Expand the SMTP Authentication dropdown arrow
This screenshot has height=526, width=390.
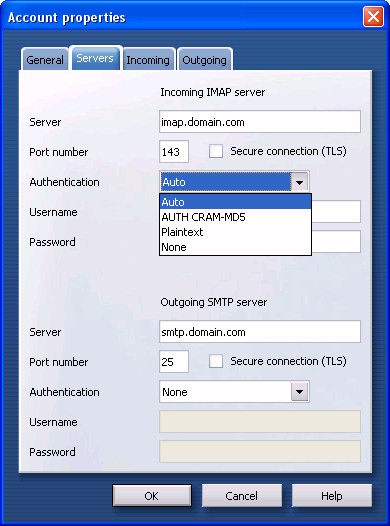(x=299, y=391)
